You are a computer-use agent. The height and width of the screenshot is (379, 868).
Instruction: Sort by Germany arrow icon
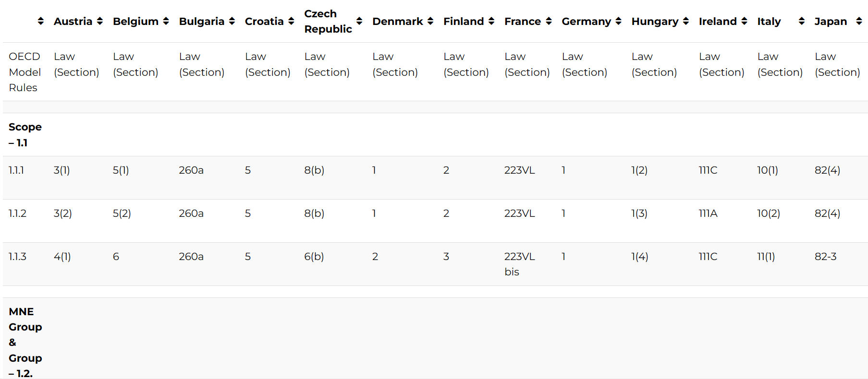click(619, 21)
